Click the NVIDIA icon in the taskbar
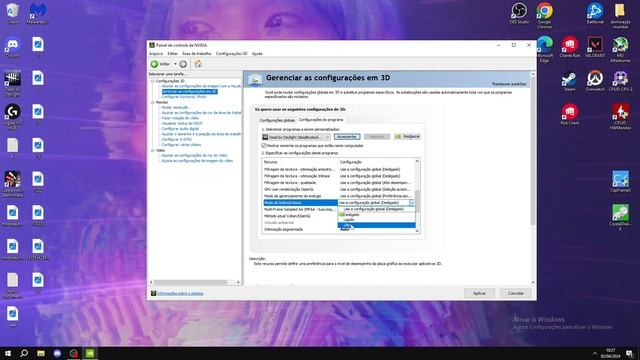The width and height of the screenshot is (640, 360). (x=90, y=353)
